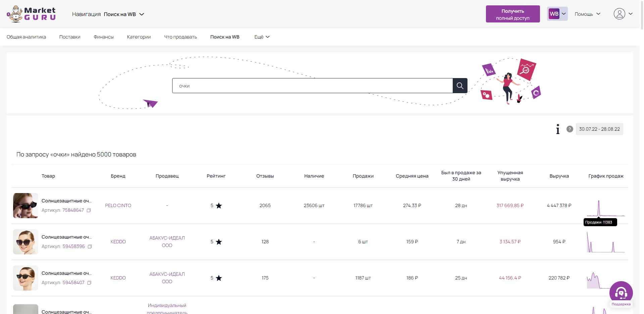Open article link 59458407
Image resolution: width=644 pixels, height=314 pixels.
73,283
